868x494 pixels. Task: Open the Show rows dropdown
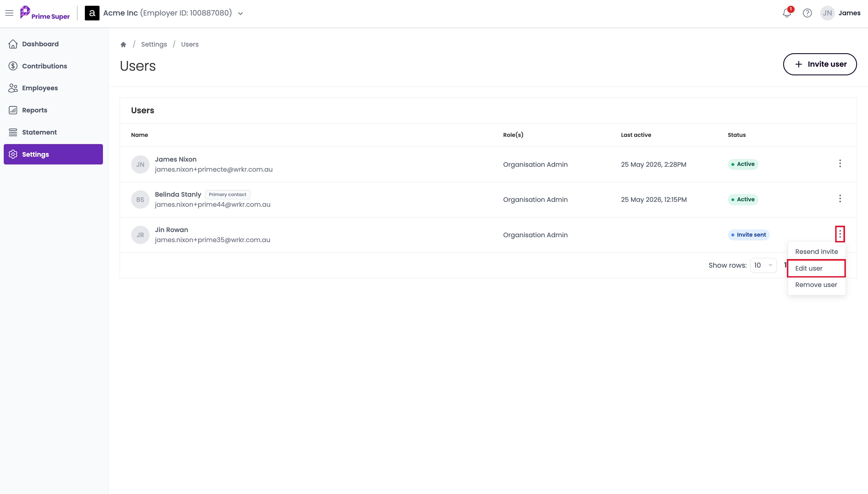(x=763, y=265)
